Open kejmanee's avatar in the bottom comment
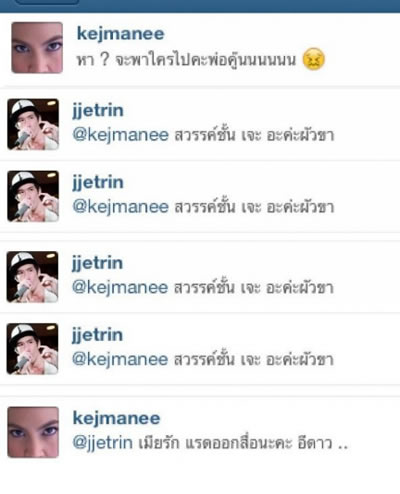The image size is (400, 494). [33, 432]
